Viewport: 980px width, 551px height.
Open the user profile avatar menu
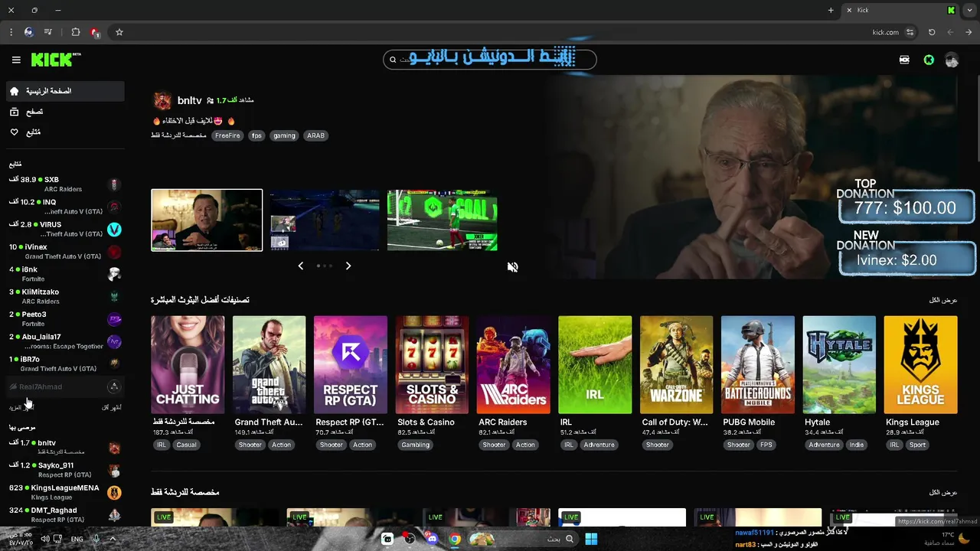coord(952,60)
